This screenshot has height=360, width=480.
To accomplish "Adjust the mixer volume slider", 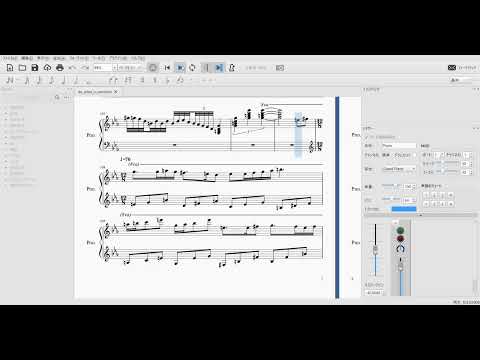I will point(392,186).
